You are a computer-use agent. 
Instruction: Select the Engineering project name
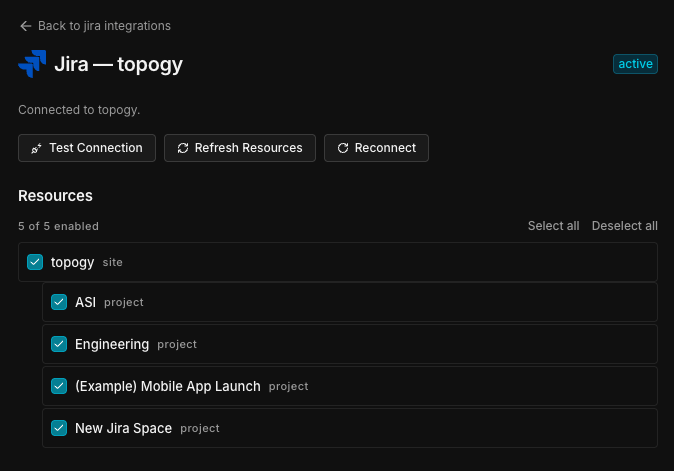pos(112,345)
